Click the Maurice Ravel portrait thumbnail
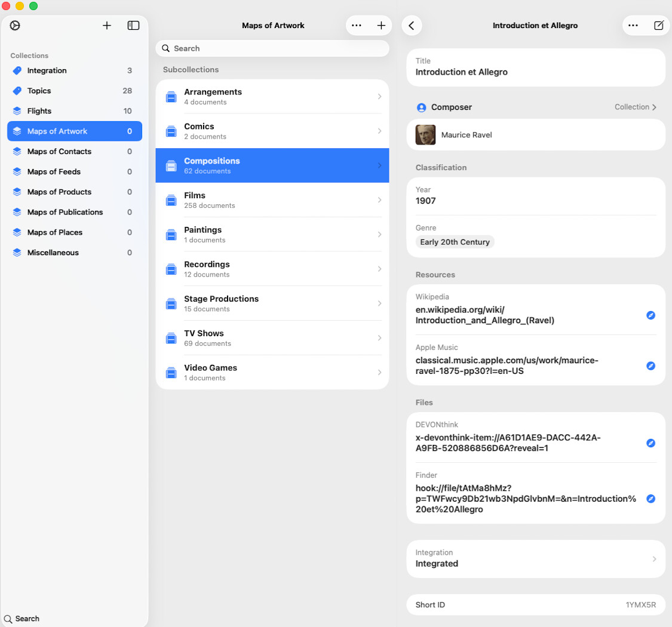Screen dimensions: 672x627 [x=426, y=135]
